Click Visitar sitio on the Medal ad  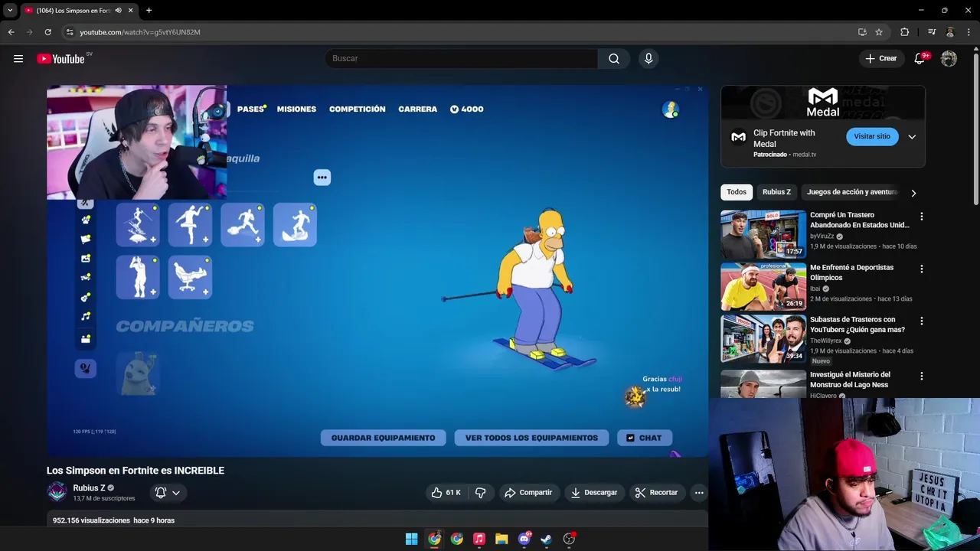point(872,136)
